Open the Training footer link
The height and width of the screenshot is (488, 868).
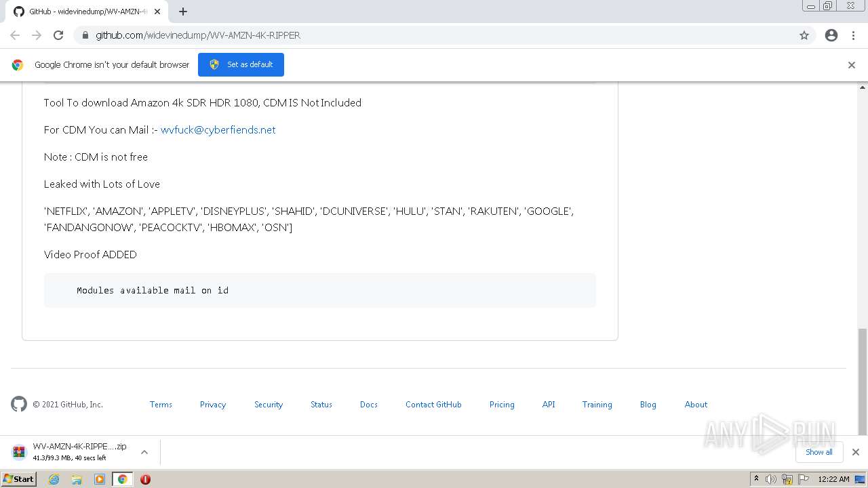(x=597, y=405)
